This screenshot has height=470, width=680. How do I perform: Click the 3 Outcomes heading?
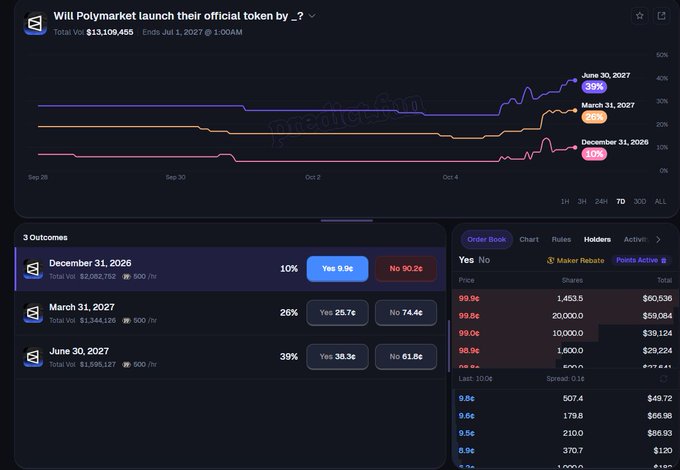point(45,238)
